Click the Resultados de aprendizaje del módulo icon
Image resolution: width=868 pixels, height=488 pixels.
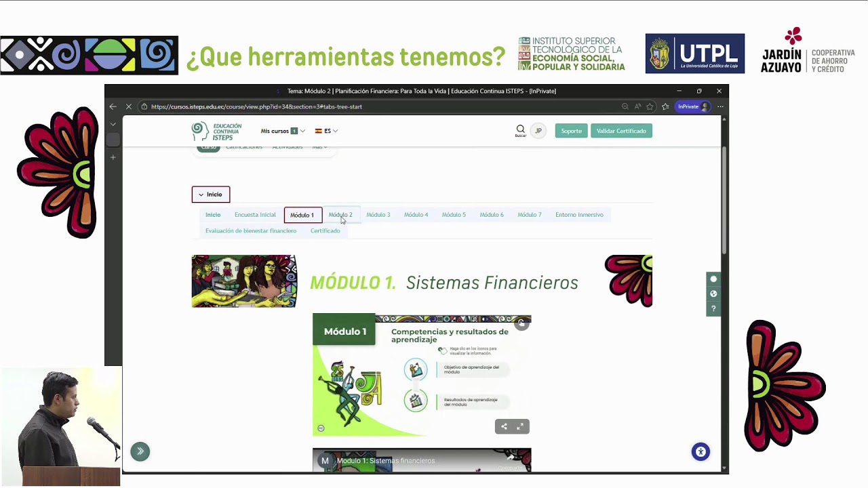coord(416,401)
